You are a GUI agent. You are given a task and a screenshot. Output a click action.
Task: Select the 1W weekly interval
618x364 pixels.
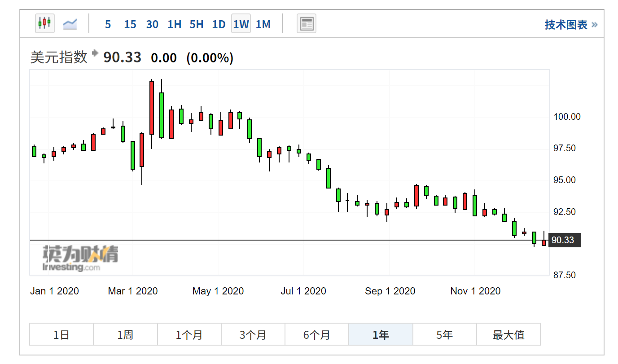tap(241, 24)
